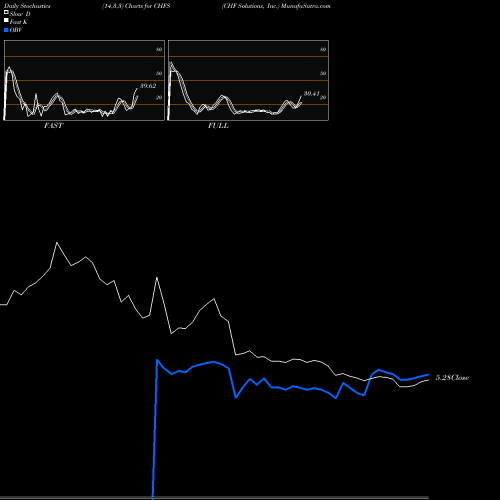Click the 39.62 value in FAST chart
The width and height of the screenshot is (500, 500).
coord(148,86)
